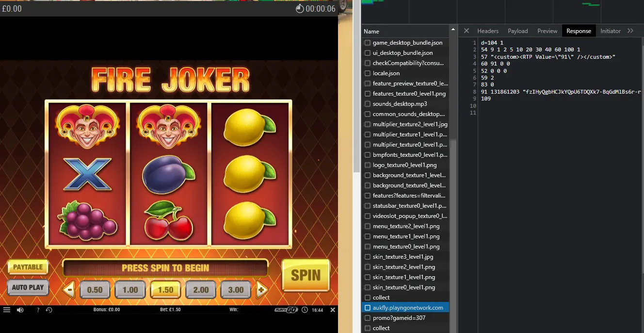Select ui_desktop_bundle.json request
This screenshot has height=333, width=644.
coord(405,53)
